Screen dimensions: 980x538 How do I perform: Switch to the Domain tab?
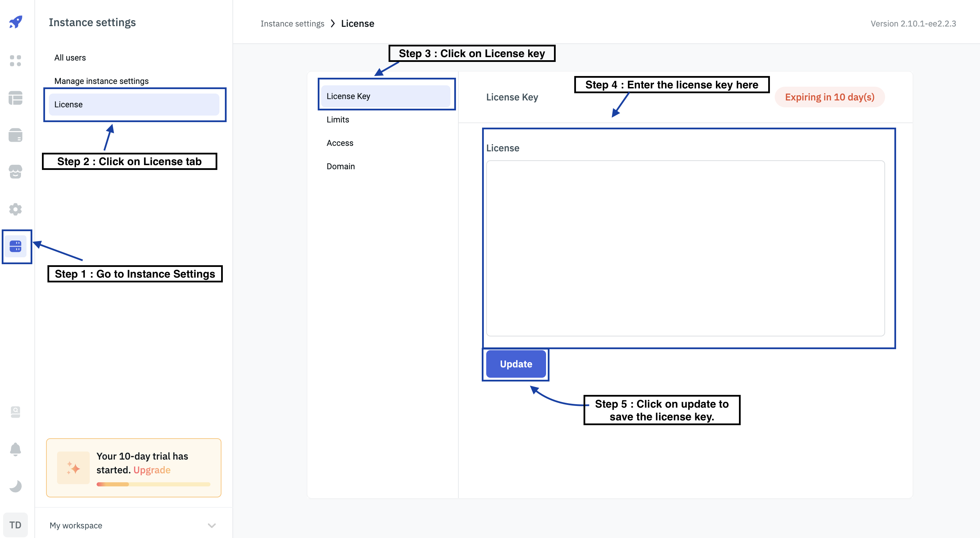[340, 166]
